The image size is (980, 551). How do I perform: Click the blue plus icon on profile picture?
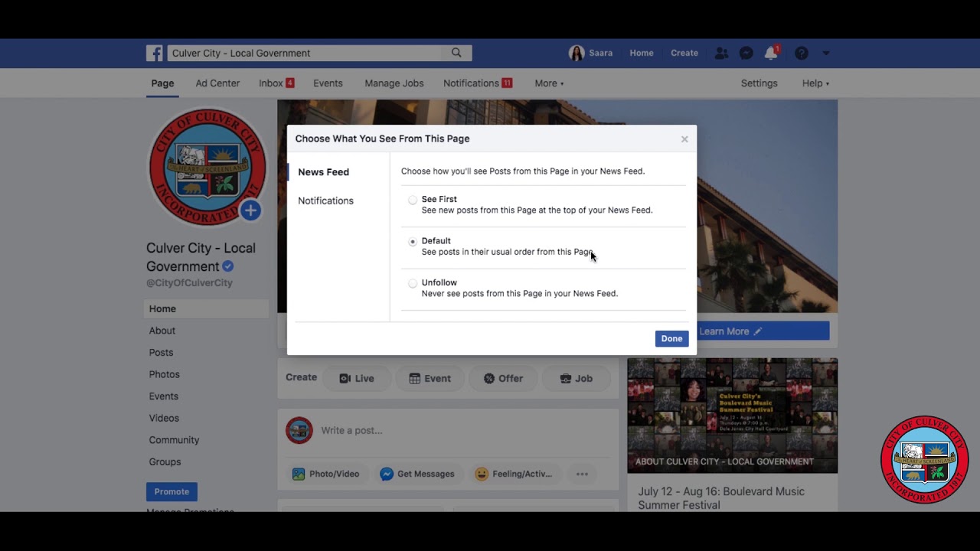point(250,210)
